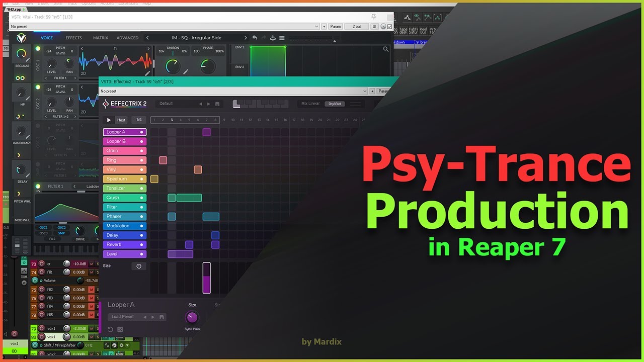Save the Looper A preset via disk icon
The image size is (644, 362).
162,317
